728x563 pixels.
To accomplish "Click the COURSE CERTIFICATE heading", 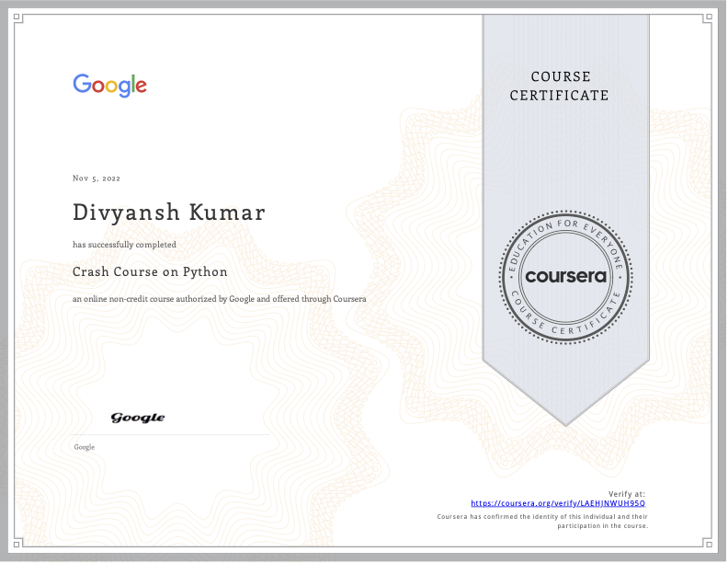I will (x=559, y=86).
